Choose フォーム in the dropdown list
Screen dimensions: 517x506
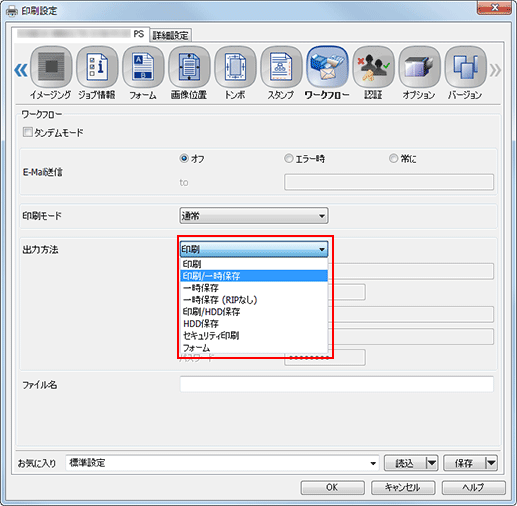254,348
